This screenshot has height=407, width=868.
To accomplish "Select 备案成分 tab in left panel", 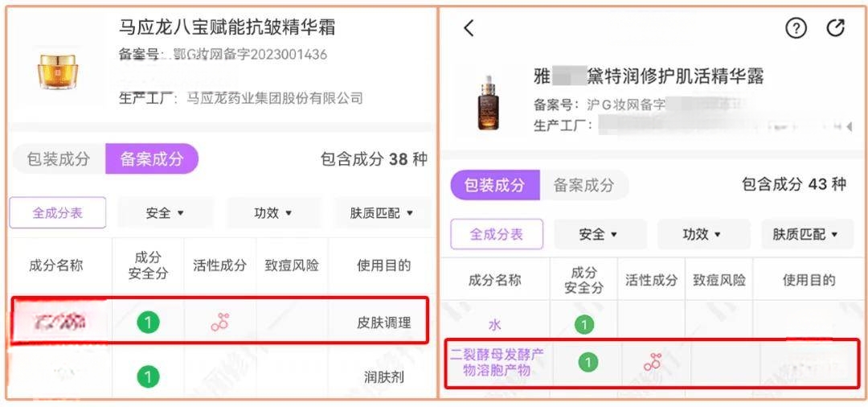I will [152, 159].
